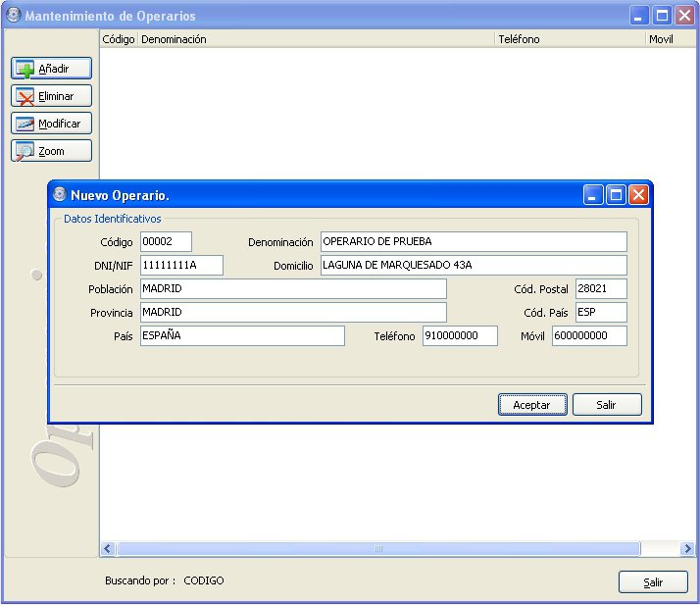Click into the DNI/NIF field
The width and height of the screenshot is (700, 605).
point(181,265)
